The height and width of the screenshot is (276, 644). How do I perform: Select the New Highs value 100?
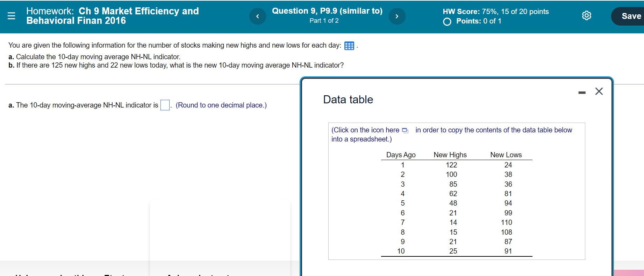(451, 174)
